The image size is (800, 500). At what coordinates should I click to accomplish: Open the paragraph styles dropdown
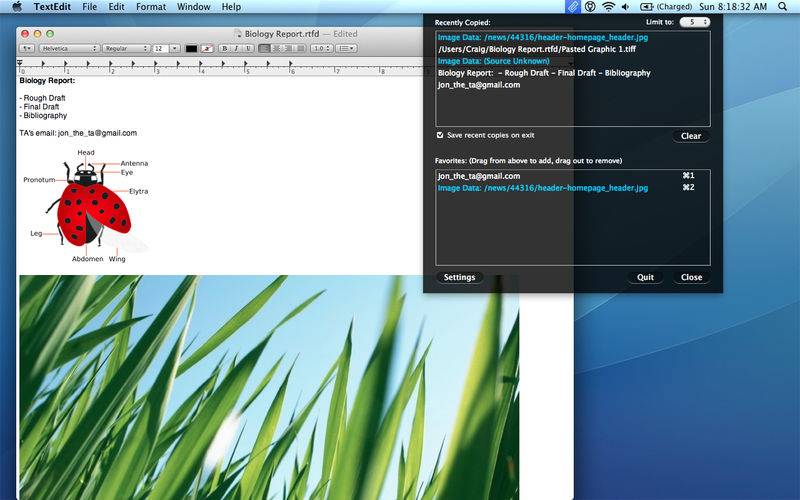[27, 48]
